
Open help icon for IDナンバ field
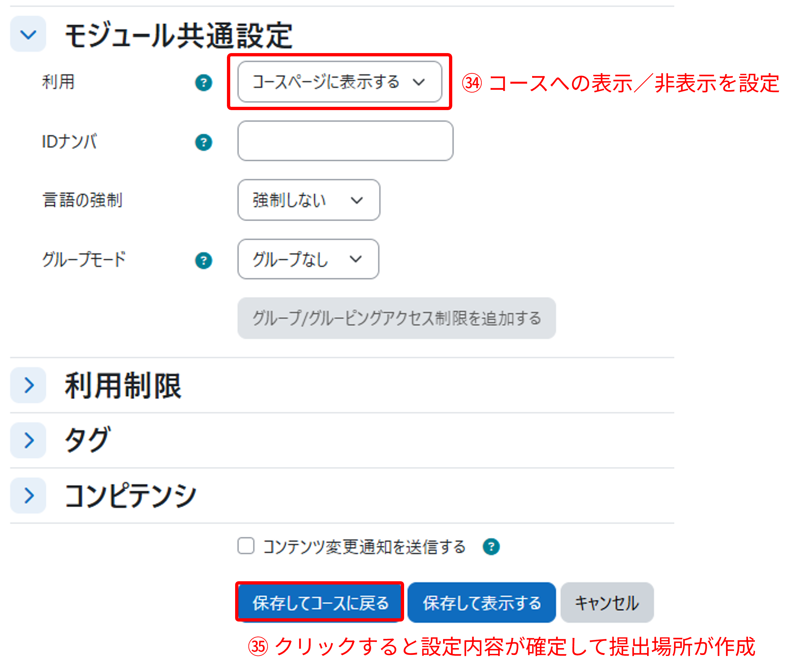click(204, 142)
